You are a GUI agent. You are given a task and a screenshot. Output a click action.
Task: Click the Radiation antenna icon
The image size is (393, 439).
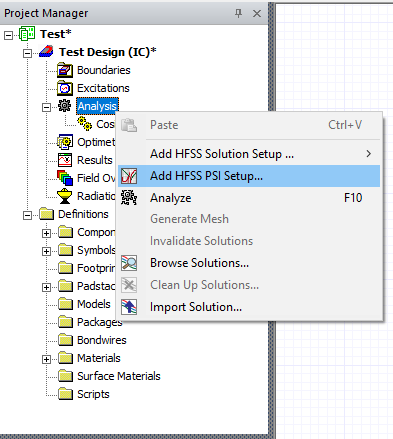pyautogui.click(x=65, y=196)
